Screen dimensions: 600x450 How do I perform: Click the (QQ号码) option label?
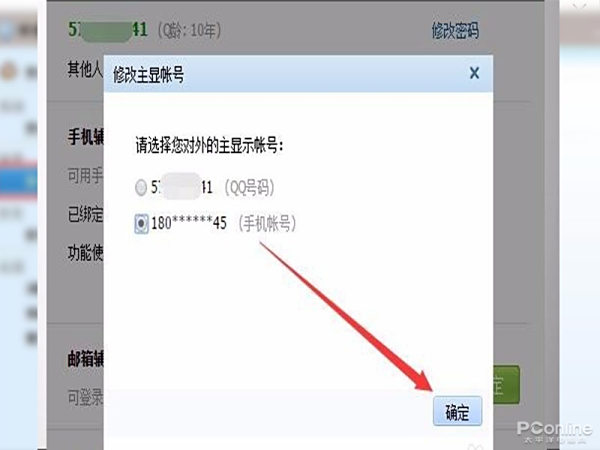click(x=249, y=188)
